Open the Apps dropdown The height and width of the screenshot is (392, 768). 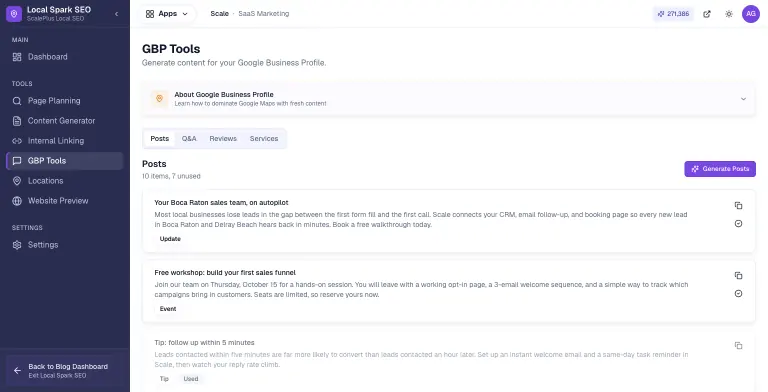[167, 14]
